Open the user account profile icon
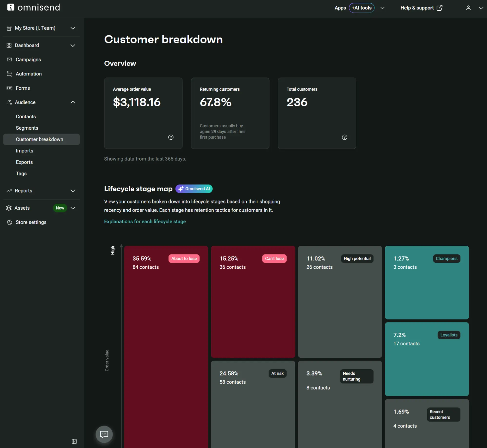The image size is (487, 448). click(468, 8)
